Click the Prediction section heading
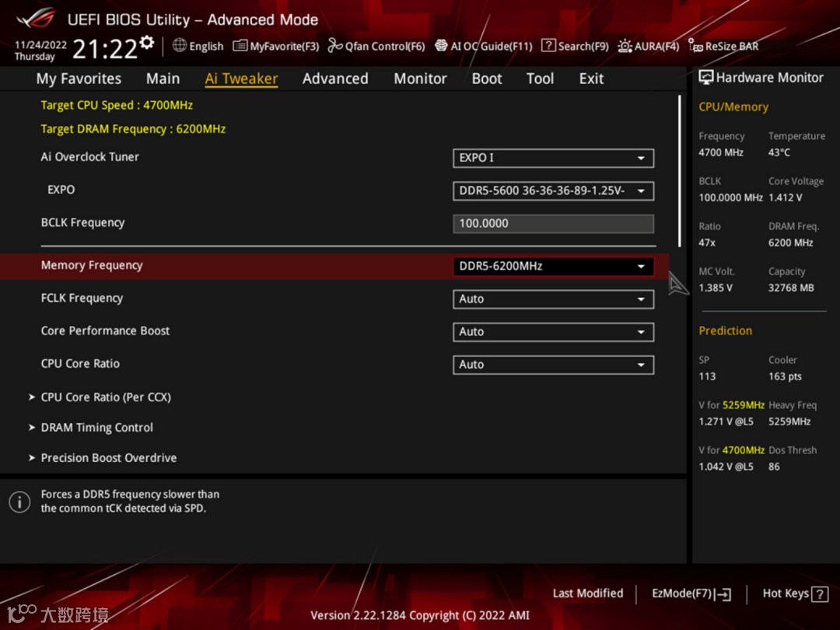This screenshot has width=840, height=630. 726,331
